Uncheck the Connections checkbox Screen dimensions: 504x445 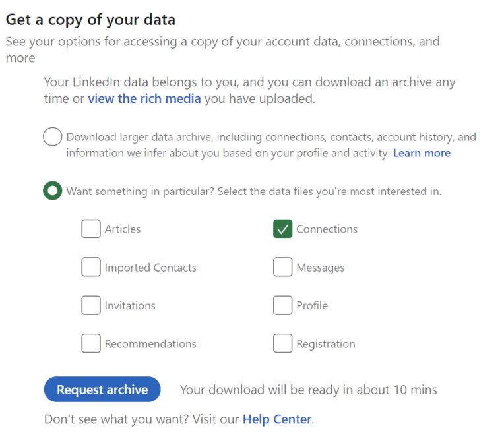point(282,229)
